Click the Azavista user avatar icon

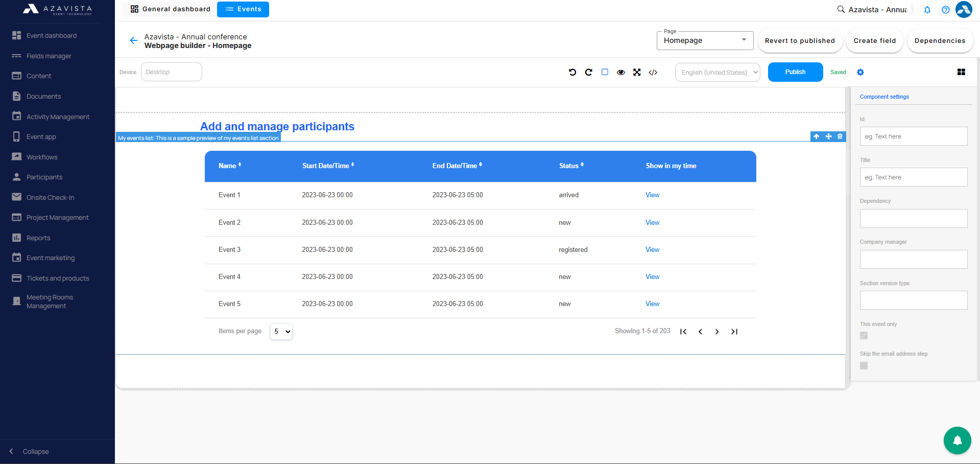click(964, 9)
